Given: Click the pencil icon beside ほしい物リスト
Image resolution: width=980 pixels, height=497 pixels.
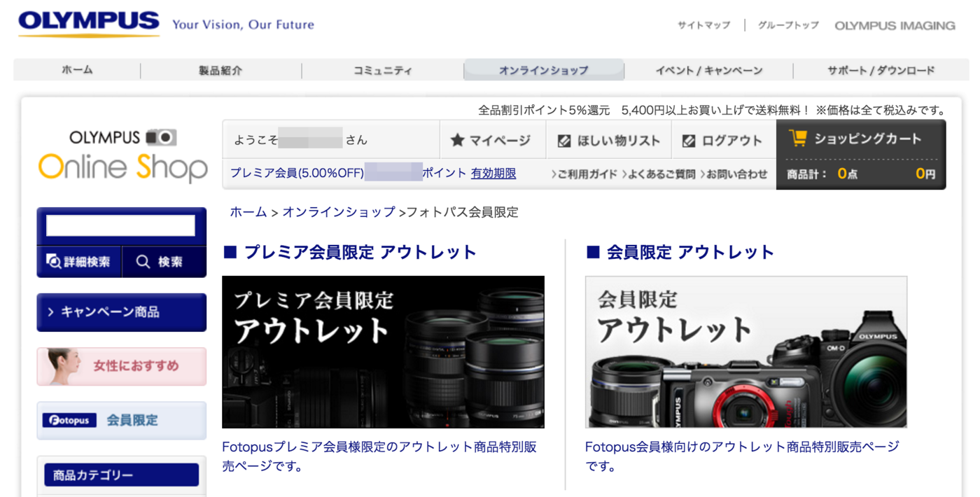Looking at the screenshot, I should click(564, 141).
